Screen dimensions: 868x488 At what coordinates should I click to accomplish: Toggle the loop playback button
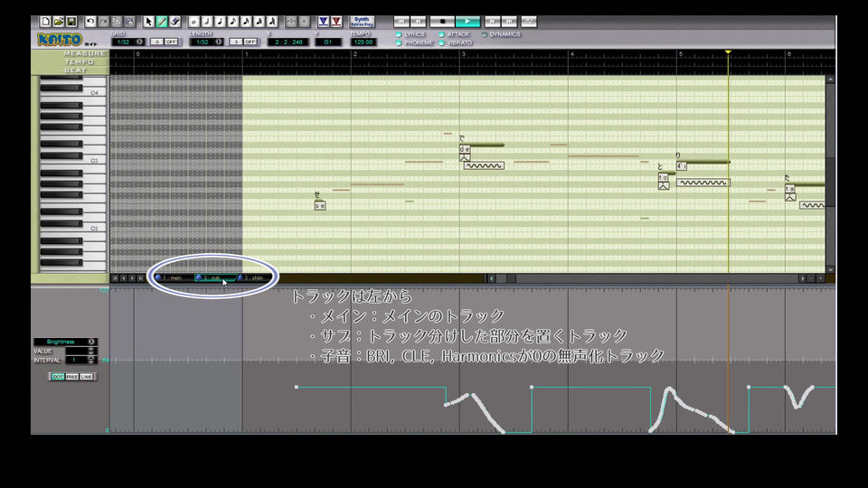529,22
